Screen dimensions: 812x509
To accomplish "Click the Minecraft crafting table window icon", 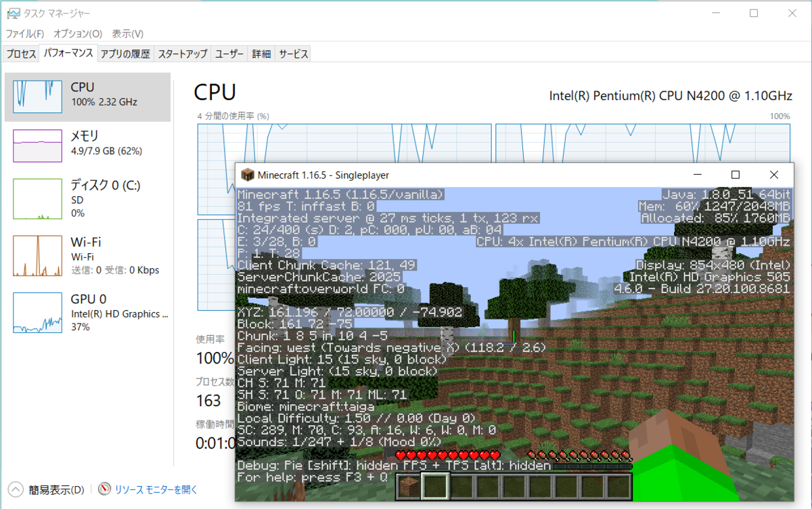I will point(248,175).
